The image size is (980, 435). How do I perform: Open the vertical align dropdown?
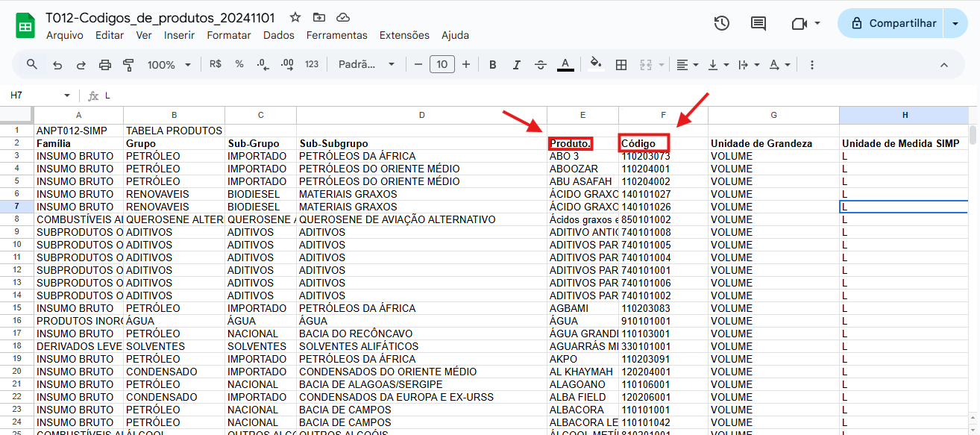(717, 65)
